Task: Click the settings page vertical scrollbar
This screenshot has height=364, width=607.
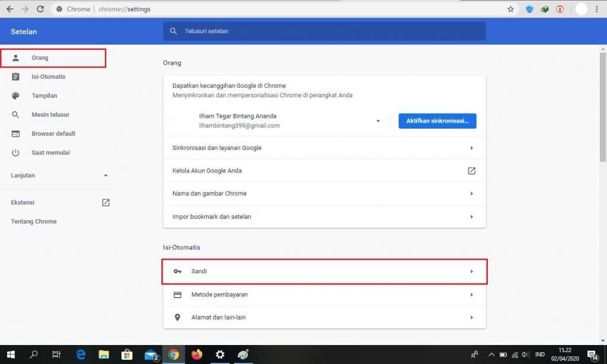Action: pyautogui.click(x=603, y=107)
